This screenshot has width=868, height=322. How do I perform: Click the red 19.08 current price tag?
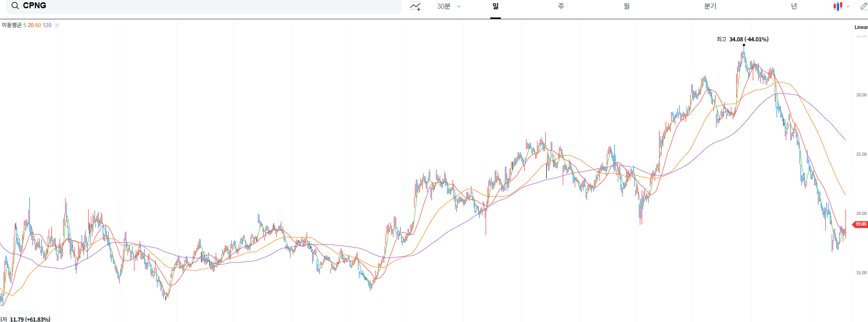tap(860, 224)
